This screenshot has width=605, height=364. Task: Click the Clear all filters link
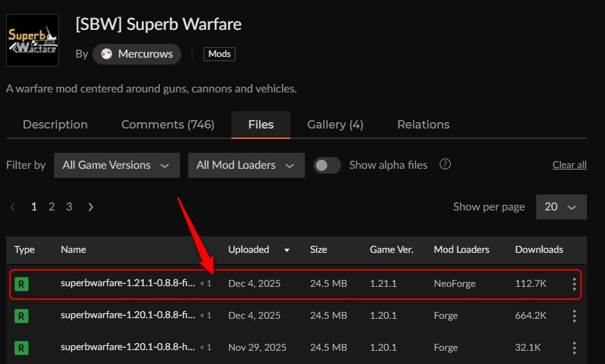tap(569, 165)
